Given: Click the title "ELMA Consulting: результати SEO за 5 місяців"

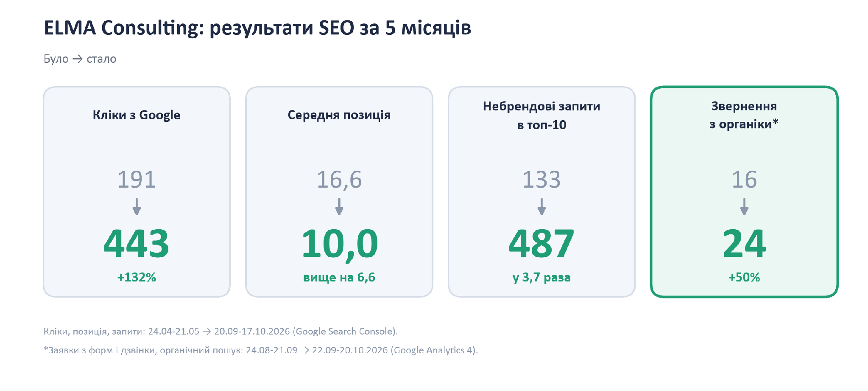Looking at the screenshot, I should 257,28.
